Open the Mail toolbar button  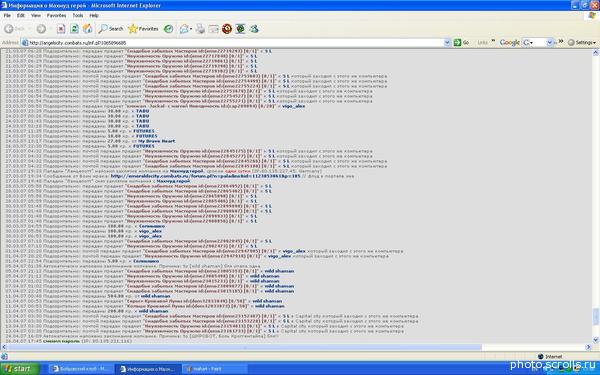coord(184,29)
